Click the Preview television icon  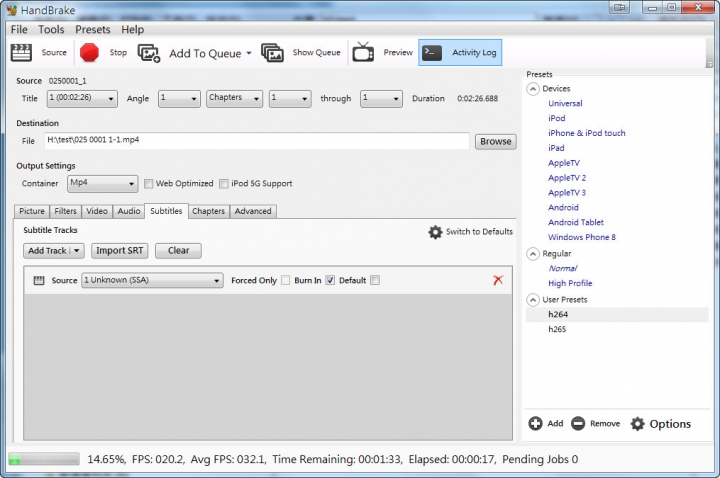tap(363, 52)
